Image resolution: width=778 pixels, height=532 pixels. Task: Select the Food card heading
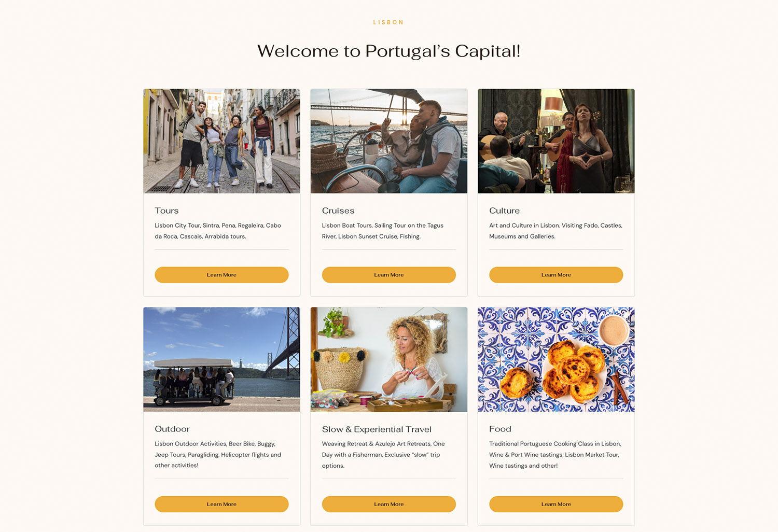point(500,429)
